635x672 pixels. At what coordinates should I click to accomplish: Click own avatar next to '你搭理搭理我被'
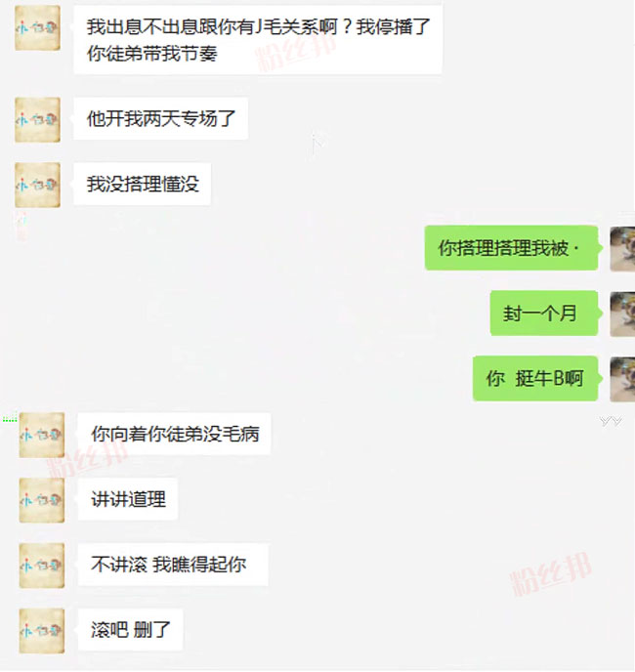[622, 249]
